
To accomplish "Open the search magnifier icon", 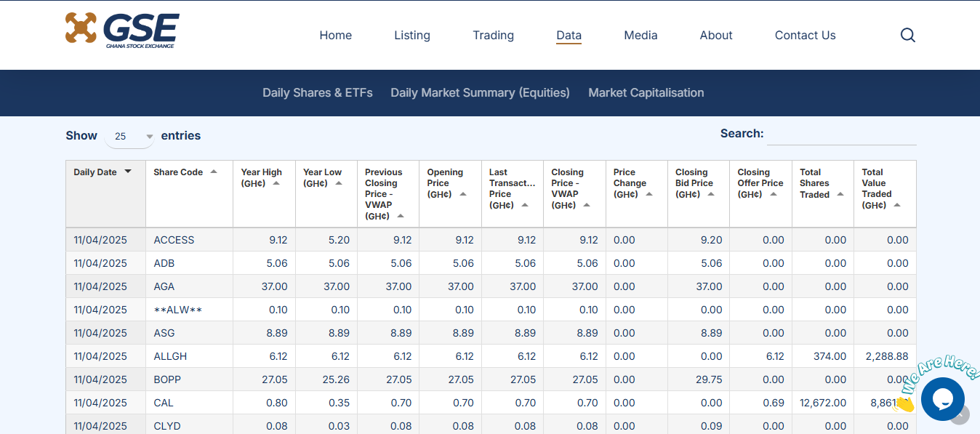I will click(x=907, y=35).
